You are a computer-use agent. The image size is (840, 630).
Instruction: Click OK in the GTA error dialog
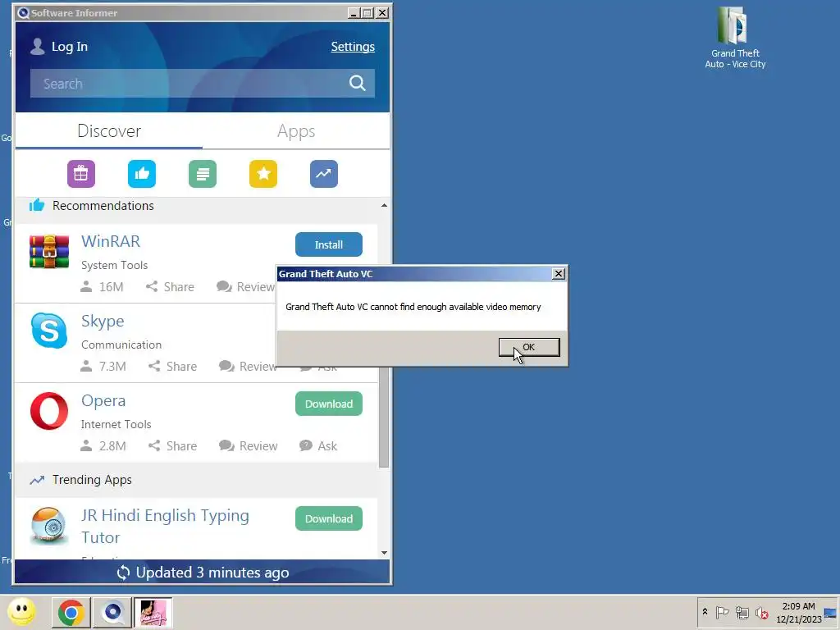pos(529,347)
